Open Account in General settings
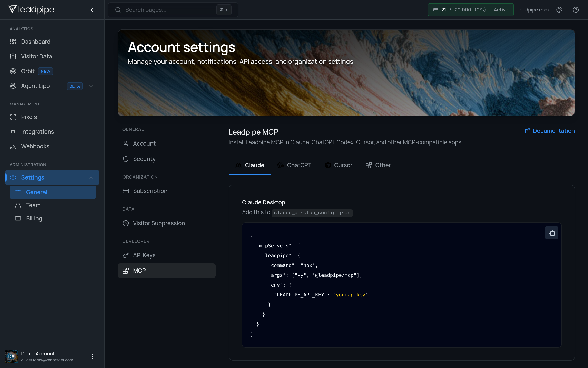The width and height of the screenshot is (588, 368). pos(166,144)
